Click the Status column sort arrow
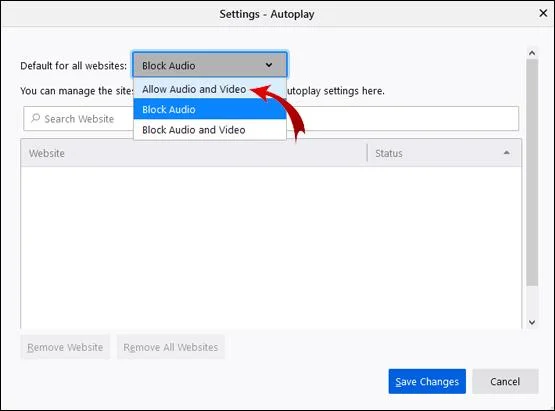 tap(507, 153)
